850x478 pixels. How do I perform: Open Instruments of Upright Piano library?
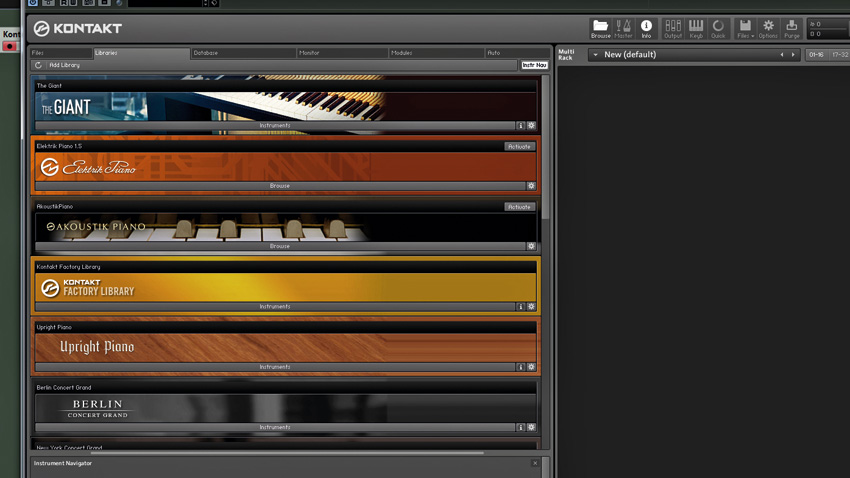[x=275, y=367]
